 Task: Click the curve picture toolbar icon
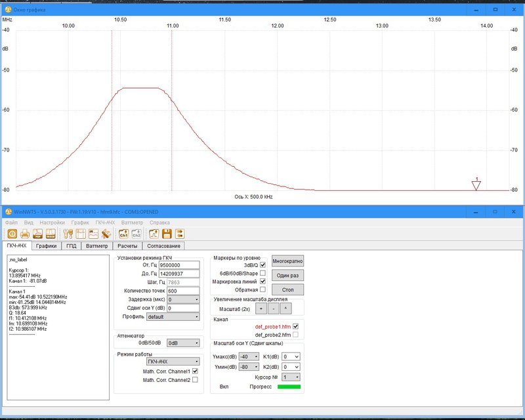93,234
